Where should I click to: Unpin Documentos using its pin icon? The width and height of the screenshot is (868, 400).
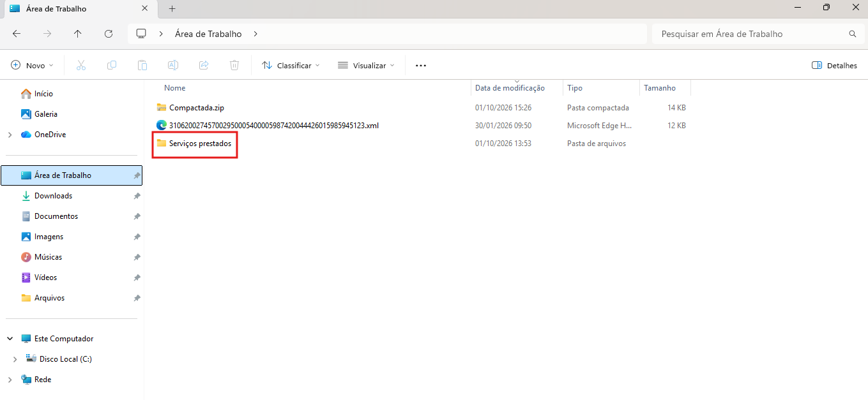tap(137, 216)
